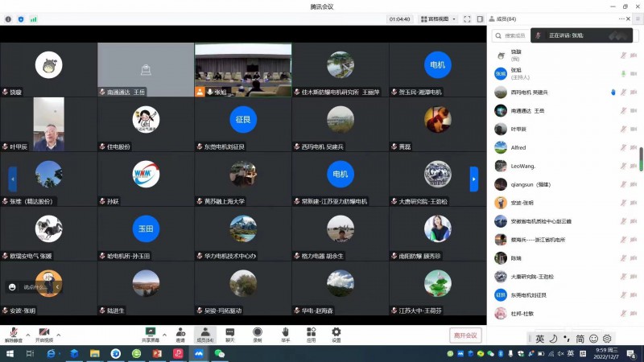644x362 pixels.
Task: Select 南通通达 王岳 video tile
Action: point(146,70)
